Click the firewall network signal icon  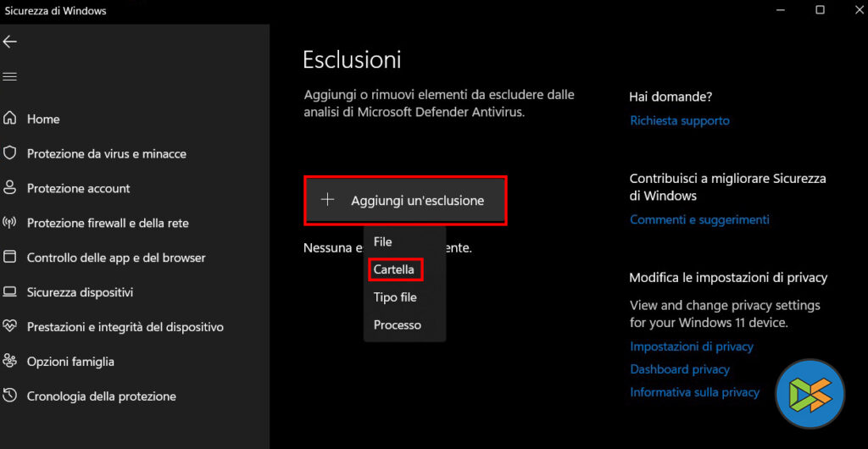[x=10, y=223]
